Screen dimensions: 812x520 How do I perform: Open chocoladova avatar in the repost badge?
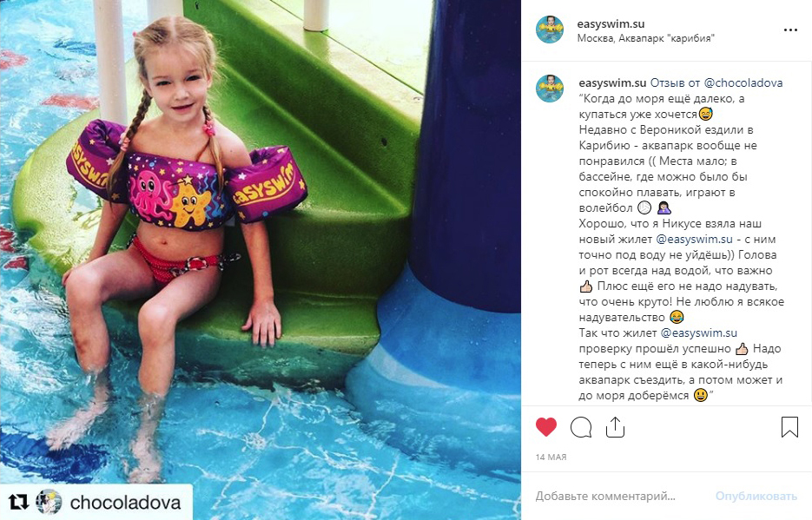[49, 502]
